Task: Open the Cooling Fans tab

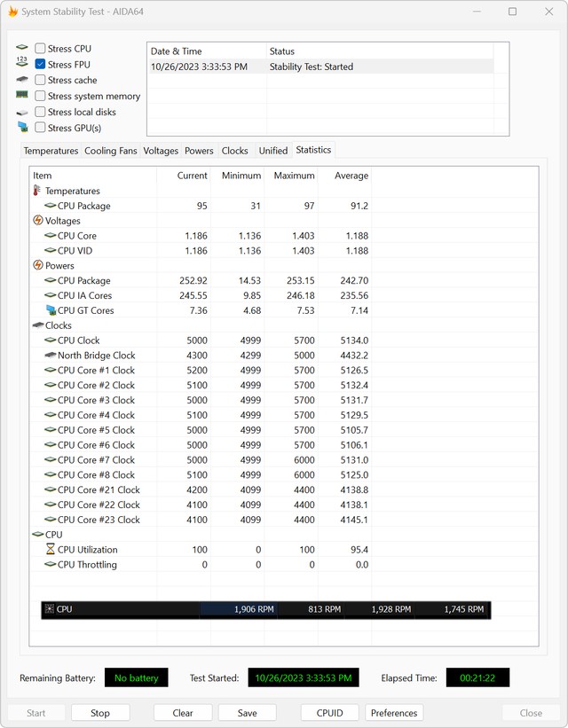Action: (111, 151)
